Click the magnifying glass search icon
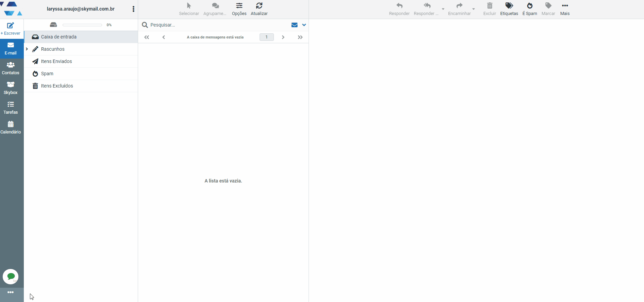The image size is (644, 302). (145, 25)
